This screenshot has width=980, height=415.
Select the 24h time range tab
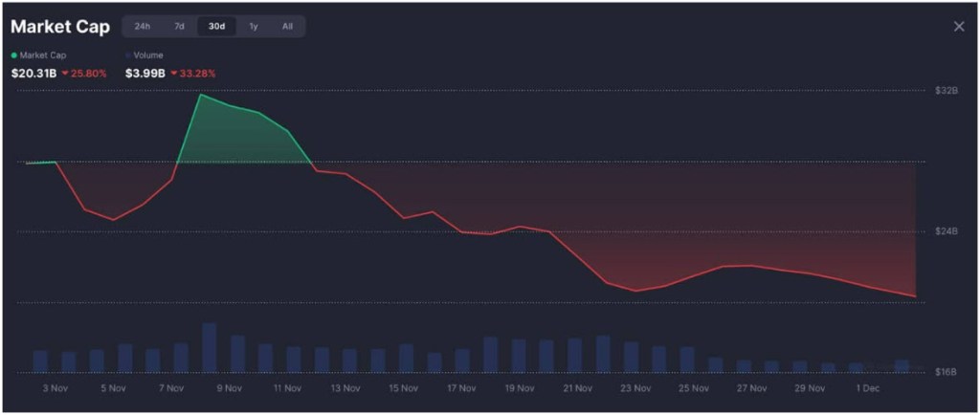(x=142, y=27)
